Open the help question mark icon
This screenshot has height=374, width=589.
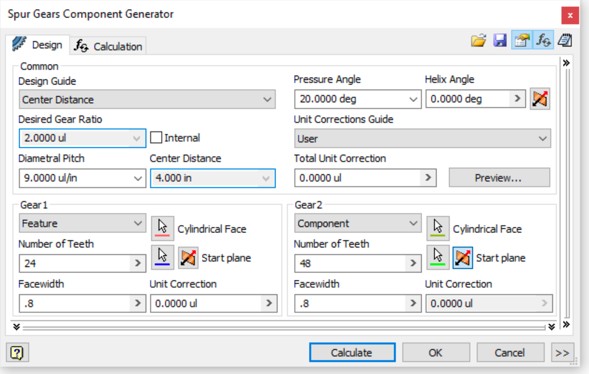pos(17,353)
